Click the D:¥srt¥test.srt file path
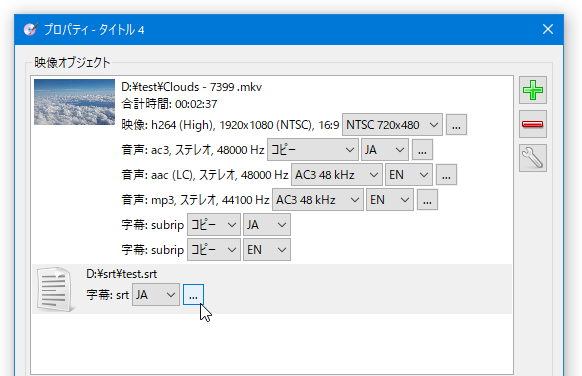The image size is (582, 376). (122, 274)
